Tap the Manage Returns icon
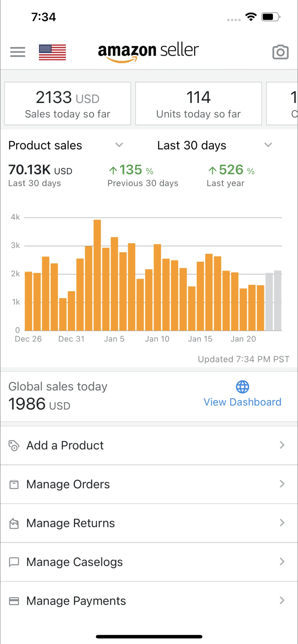298x644 pixels. tap(14, 523)
